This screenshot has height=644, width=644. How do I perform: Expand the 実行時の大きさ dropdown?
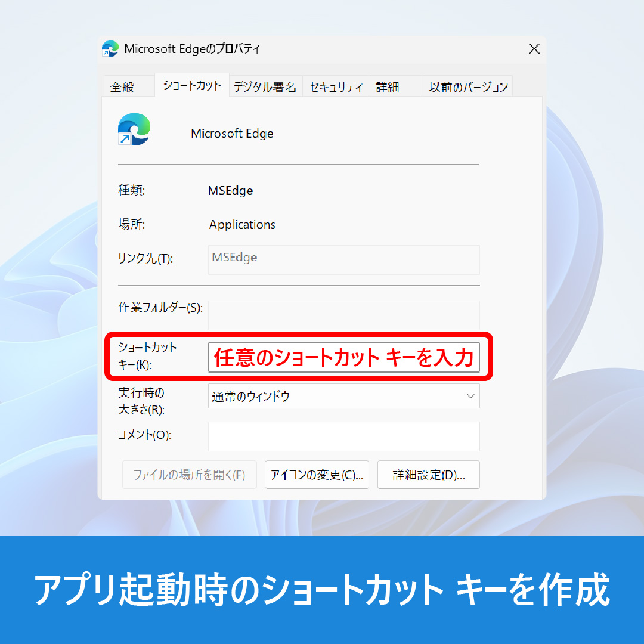[344, 396]
